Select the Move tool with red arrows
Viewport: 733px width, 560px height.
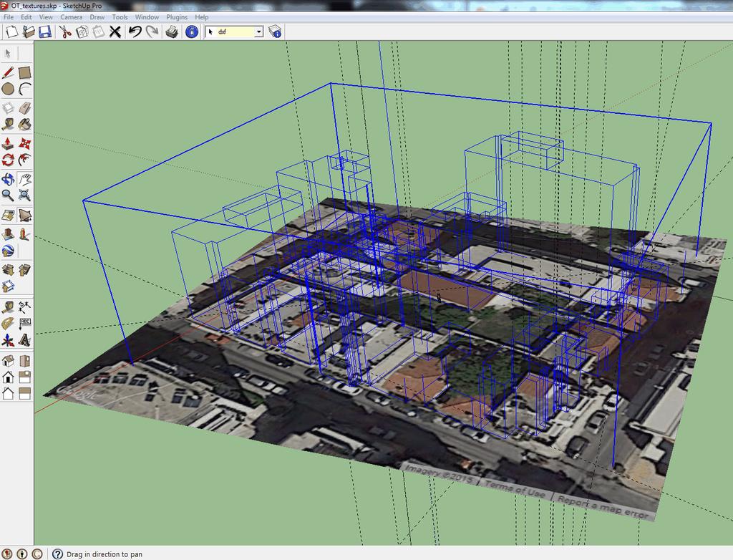(24, 143)
